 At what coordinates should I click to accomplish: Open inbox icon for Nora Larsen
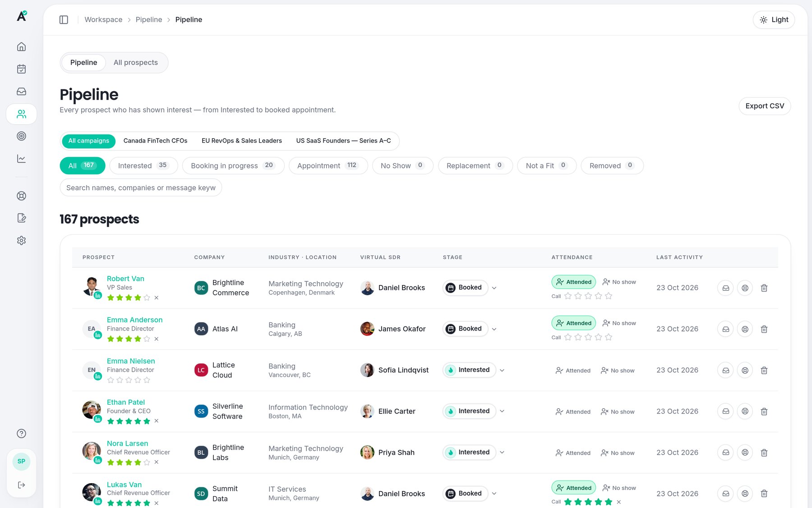point(725,452)
